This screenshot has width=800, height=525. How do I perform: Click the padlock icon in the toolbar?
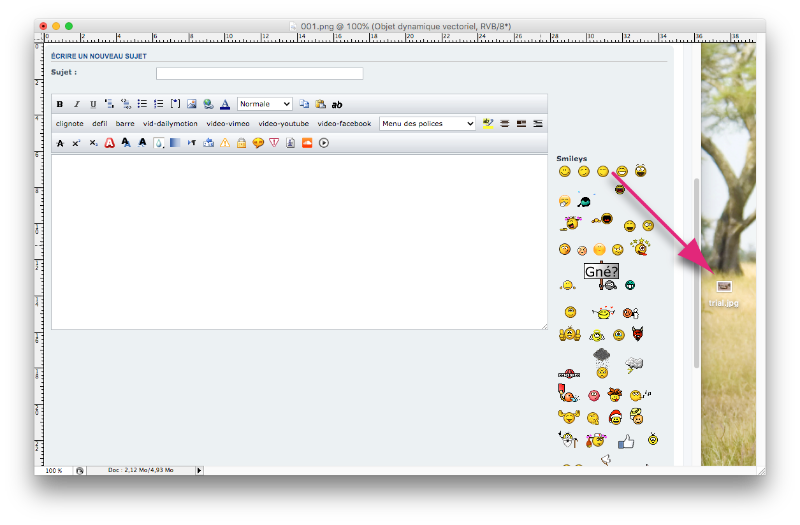241,143
